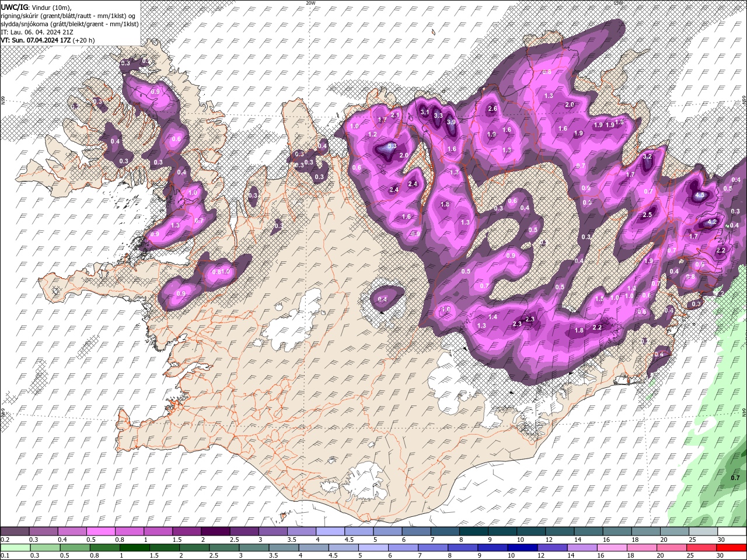Click the 4.5 label in snow legend
747x560 pixels.
348,540
